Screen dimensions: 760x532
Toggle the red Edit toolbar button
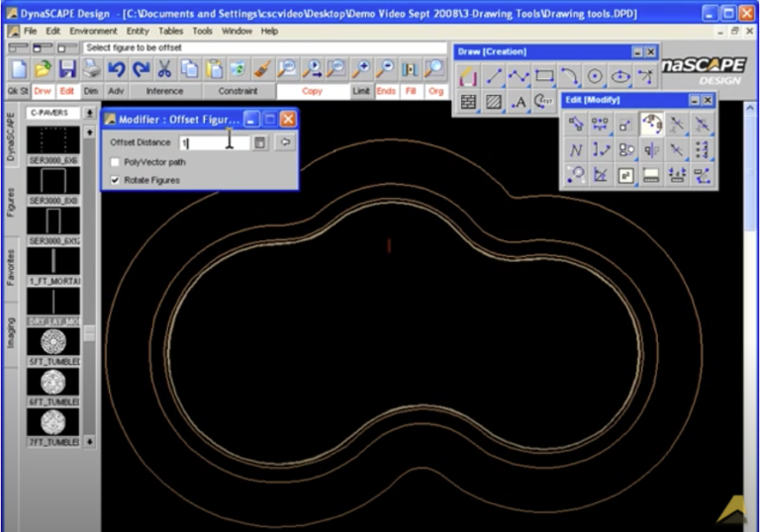tap(67, 91)
